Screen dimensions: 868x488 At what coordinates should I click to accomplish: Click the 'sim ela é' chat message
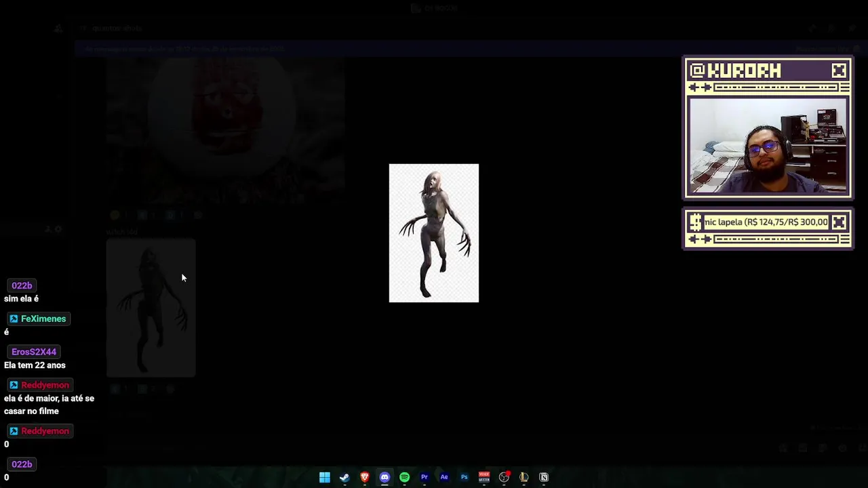21,299
